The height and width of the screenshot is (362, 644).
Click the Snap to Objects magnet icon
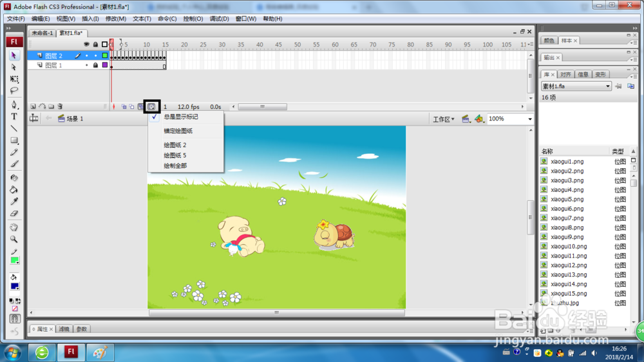[x=14, y=318]
